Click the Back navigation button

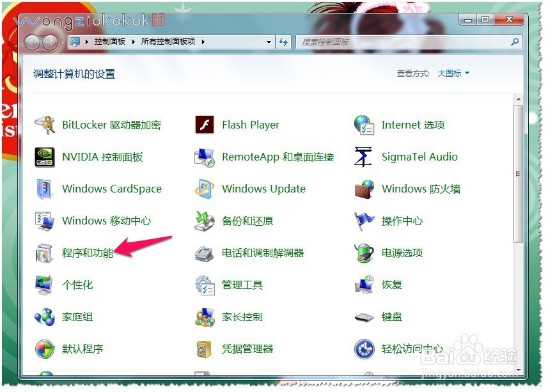(x=33, y=43)
